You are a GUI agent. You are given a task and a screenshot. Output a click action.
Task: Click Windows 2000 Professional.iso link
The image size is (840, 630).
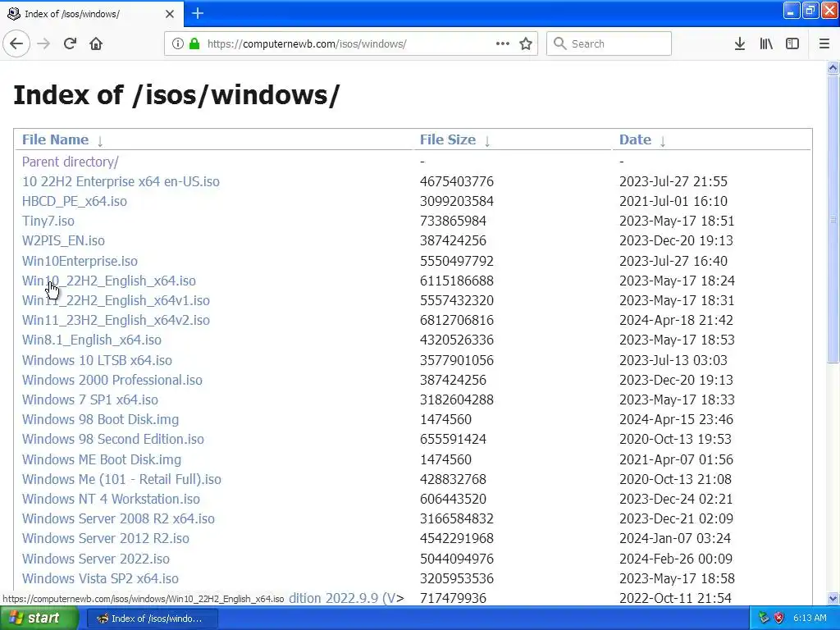click(x=112, y=381)
